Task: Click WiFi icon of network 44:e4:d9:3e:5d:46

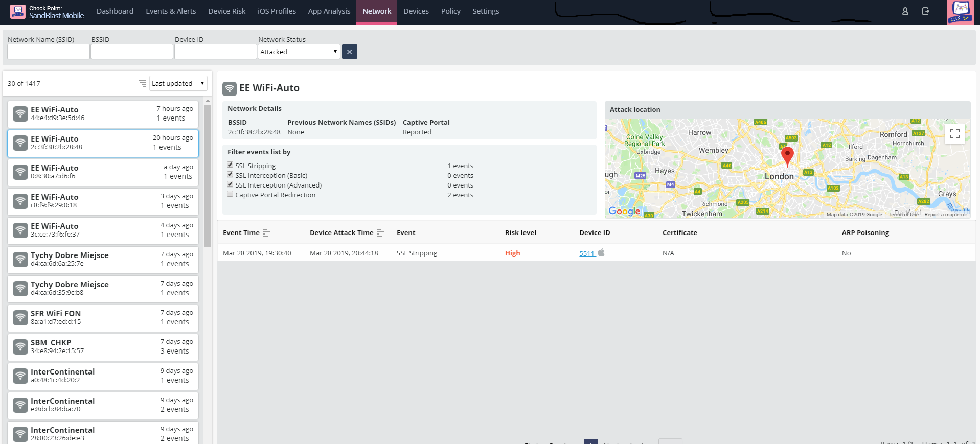Action: (x=20, y=113)
